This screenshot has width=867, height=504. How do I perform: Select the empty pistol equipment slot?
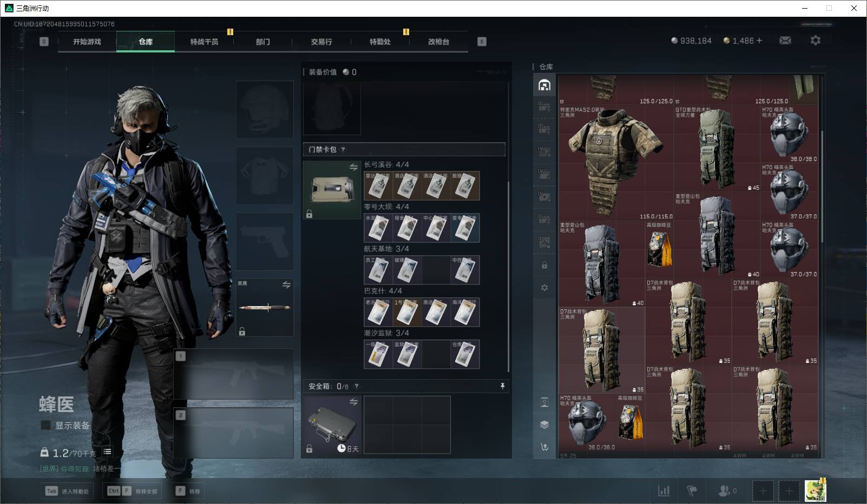265,241
